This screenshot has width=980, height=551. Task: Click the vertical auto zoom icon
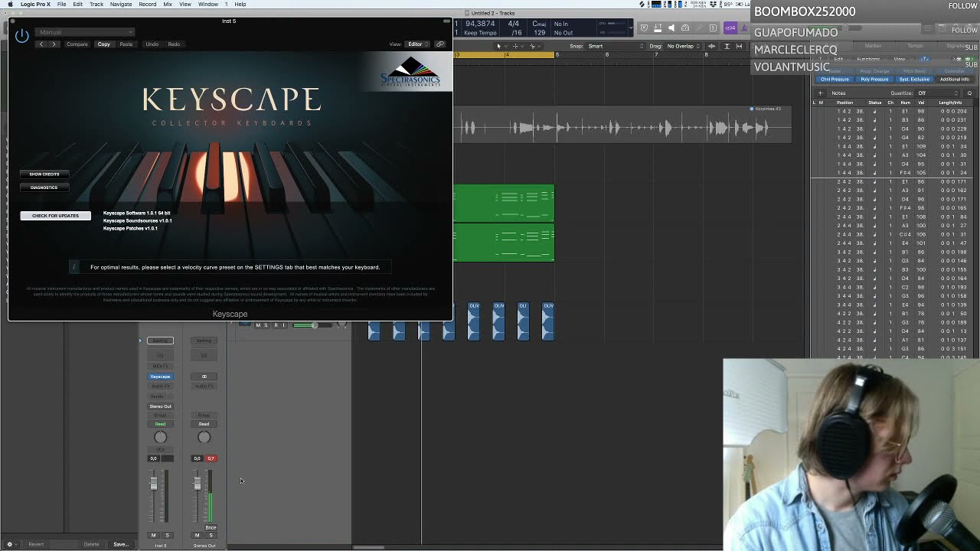point(727,46)
